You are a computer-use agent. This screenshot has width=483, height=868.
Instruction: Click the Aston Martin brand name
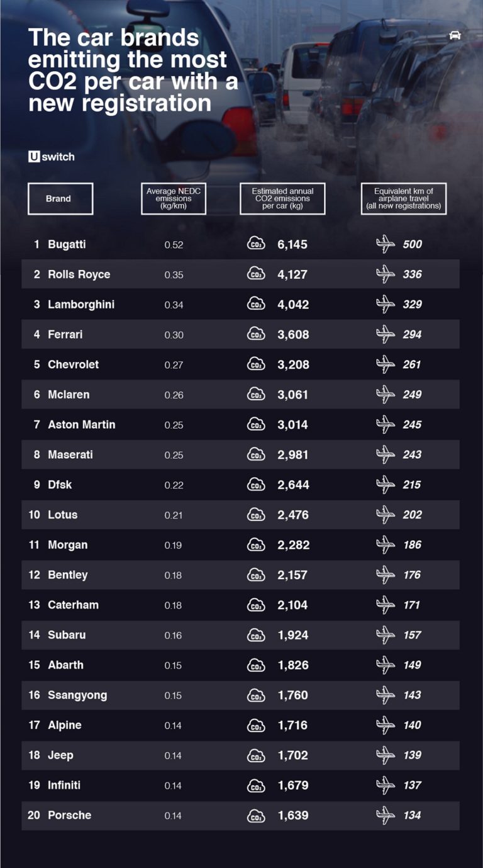(81, 424)
